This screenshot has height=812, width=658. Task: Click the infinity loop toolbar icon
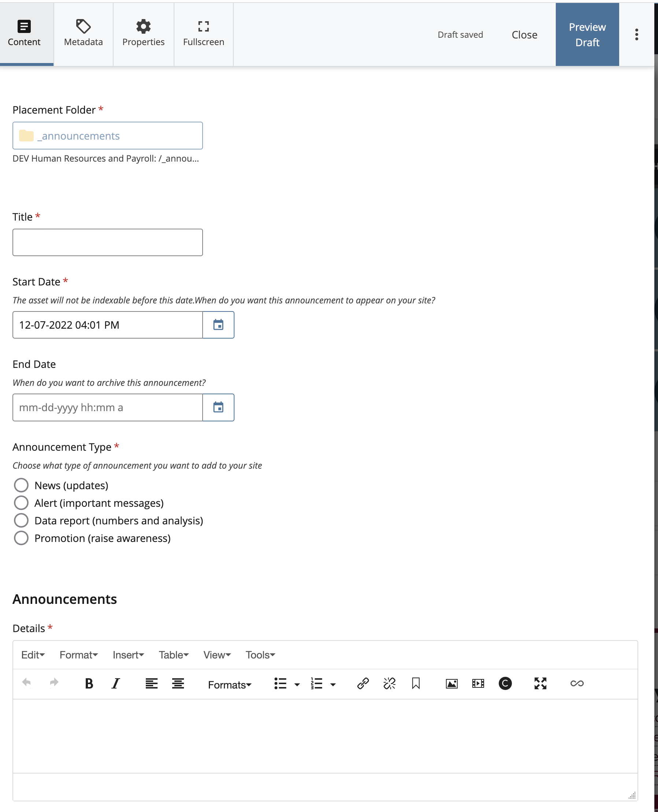pyautogui.click(x=577, y=683)
